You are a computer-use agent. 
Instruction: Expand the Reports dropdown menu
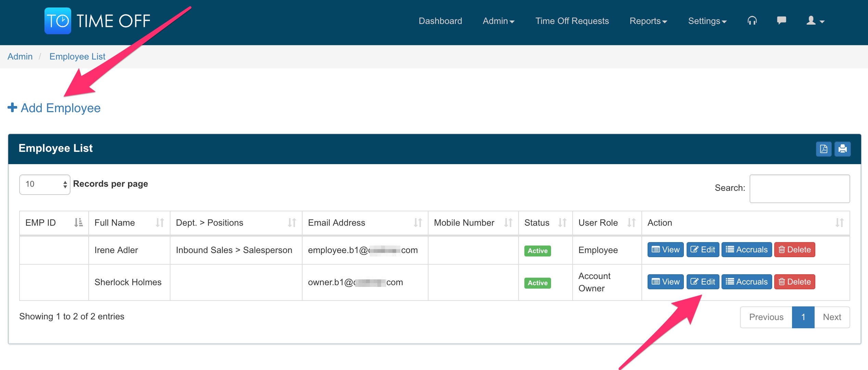(x=648, y=21)
